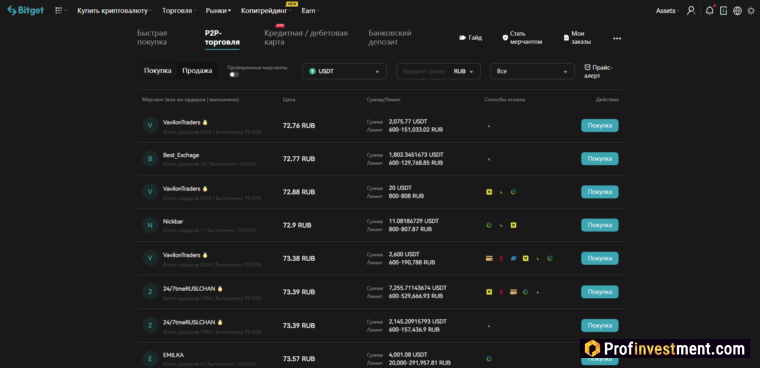
Task: Click merchant name Nickbar
Action: [x=173, y=222]
